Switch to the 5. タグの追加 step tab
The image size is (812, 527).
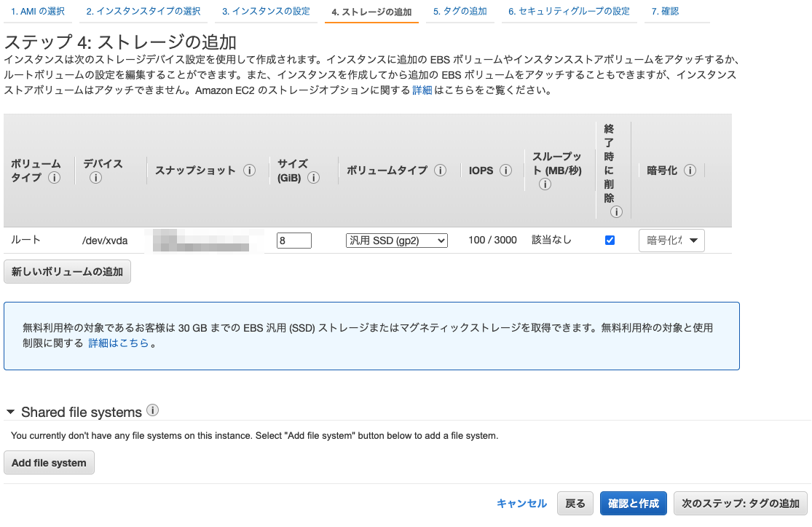(460, 11)
